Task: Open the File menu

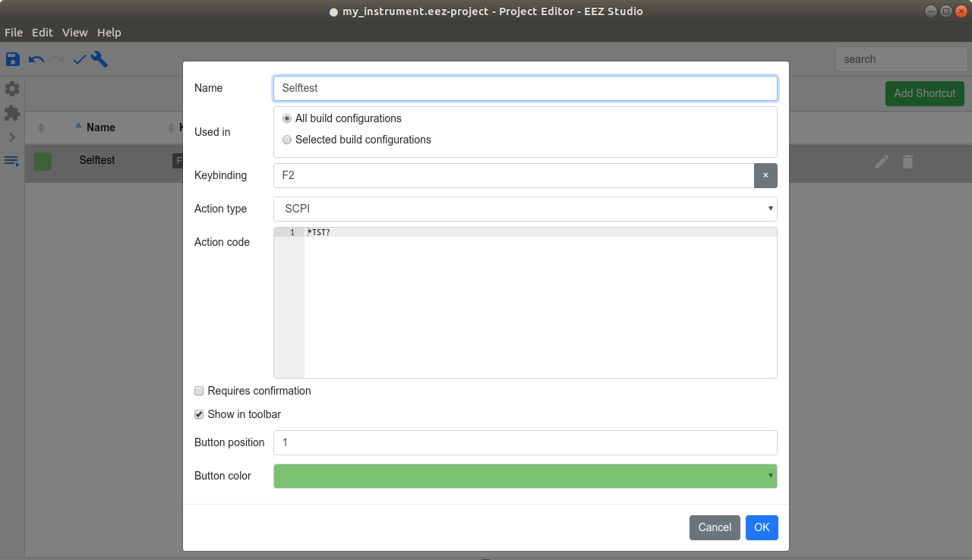Action: coord(14,33)
